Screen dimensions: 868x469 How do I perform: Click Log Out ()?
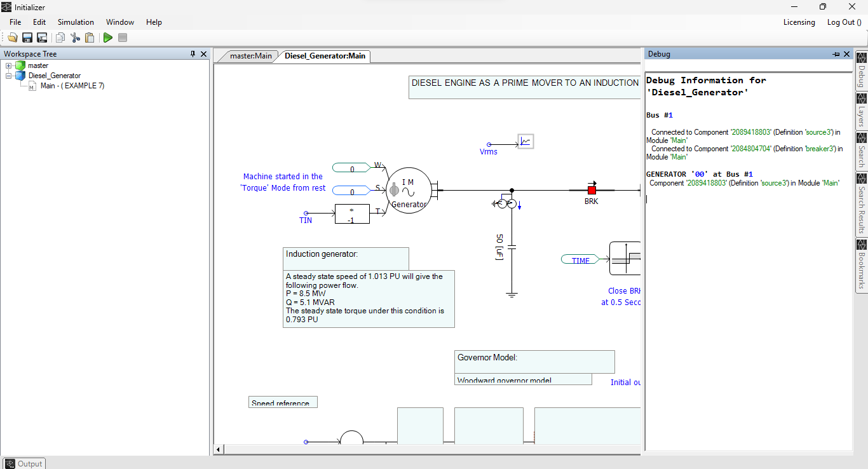[x=844, y=22]
